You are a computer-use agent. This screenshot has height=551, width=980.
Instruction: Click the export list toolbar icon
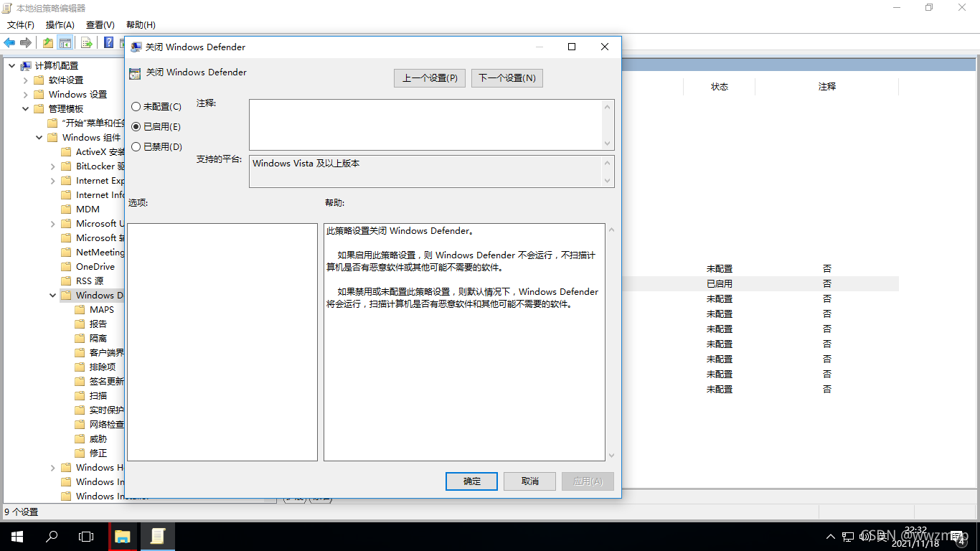point(87,43)
